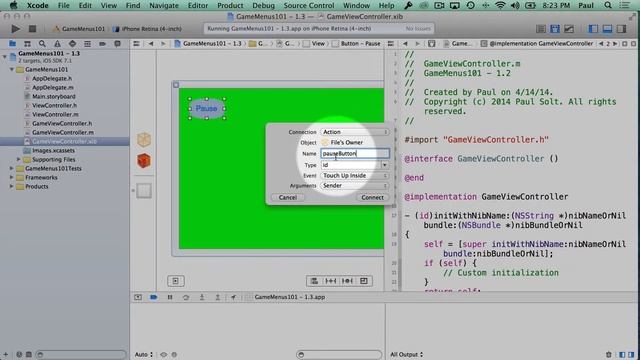Expand the Frameworks group

(12, 177)
